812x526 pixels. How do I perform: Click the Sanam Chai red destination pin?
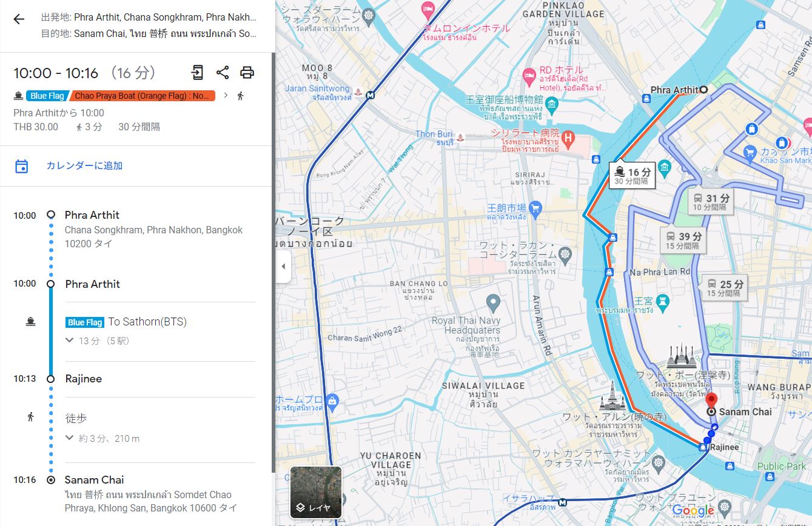713,401
